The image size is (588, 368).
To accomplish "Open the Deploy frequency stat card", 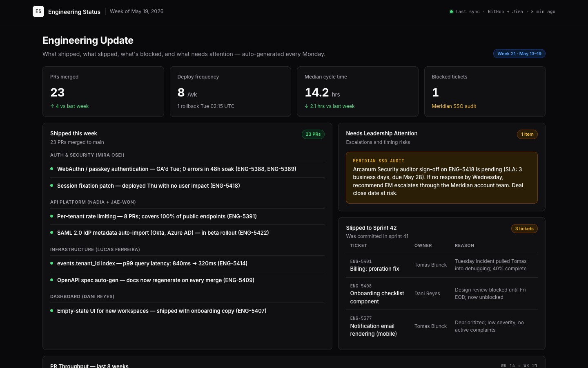I will (230, 92).
